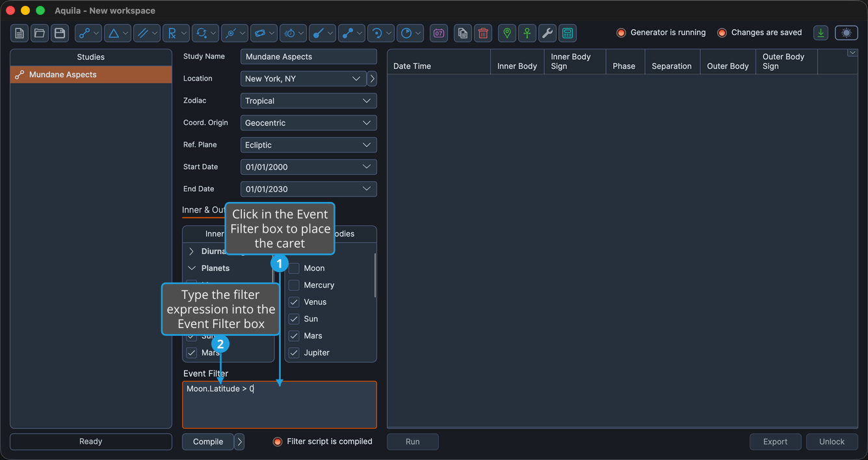Click the green download arrow icon
Screen dimensions: 868x460
(821, 32)
